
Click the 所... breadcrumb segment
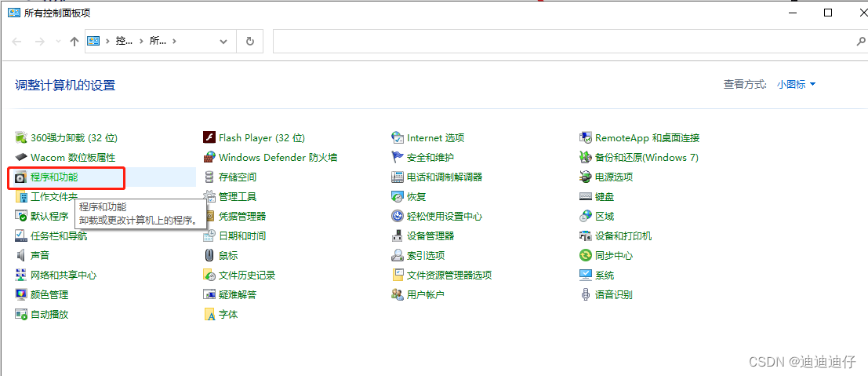pos(158,41)
